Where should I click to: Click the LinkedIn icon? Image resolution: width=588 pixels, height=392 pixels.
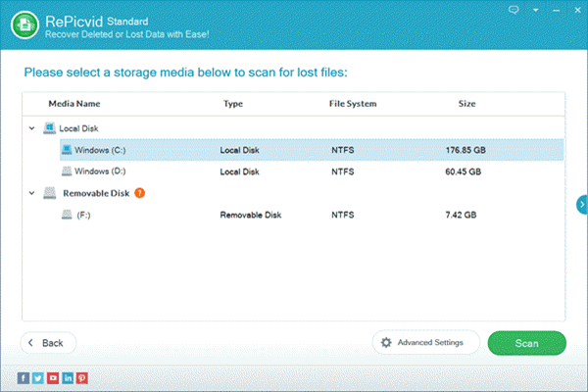[68, 377]
